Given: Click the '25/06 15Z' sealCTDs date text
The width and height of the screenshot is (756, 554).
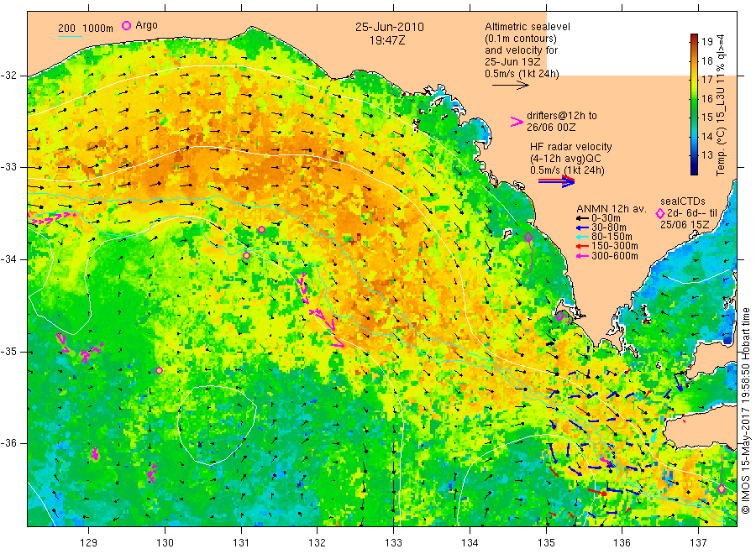Looking at the screenshot, I should tap(685, 225).
